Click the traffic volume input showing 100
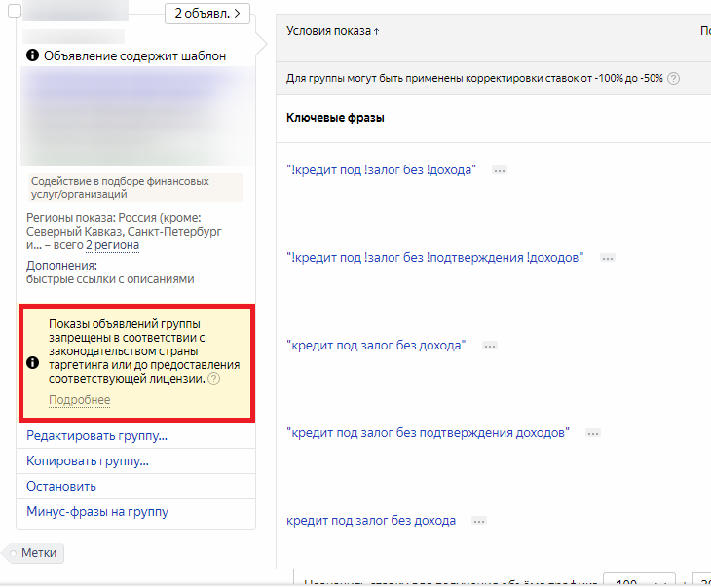 (x=639, y=581)
